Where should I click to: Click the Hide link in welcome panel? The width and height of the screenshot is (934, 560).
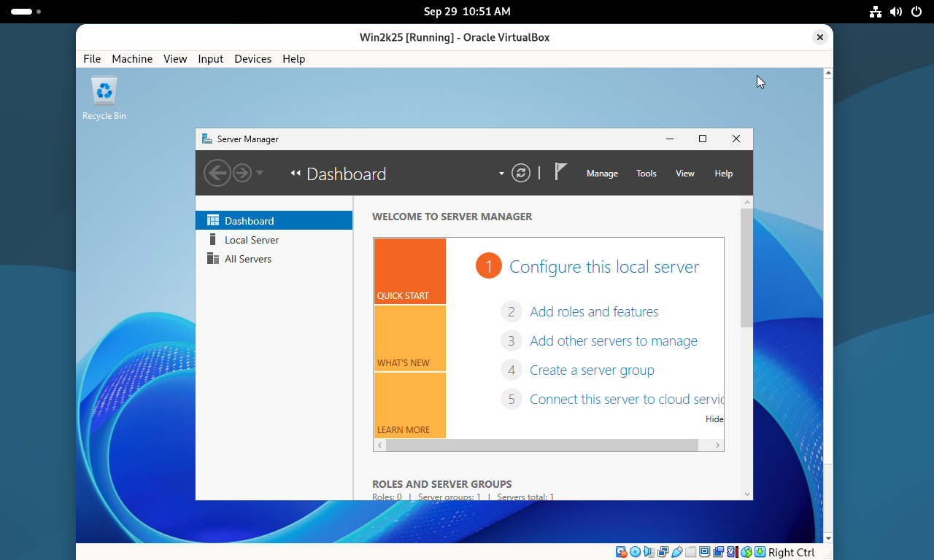coord(714,419)
